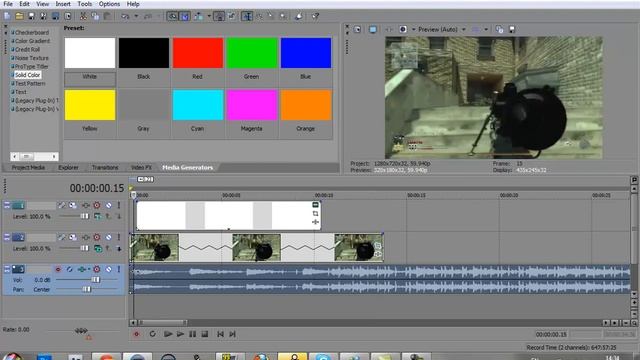Click the Stop button in transport
Image resolution: width=640 pixels, height=360 pixels.
coord(204,334)
